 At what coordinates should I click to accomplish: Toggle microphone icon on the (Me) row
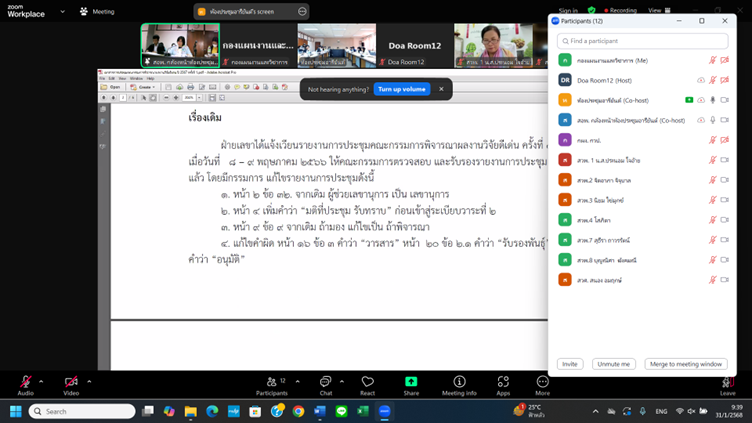[x=713, y=60]
